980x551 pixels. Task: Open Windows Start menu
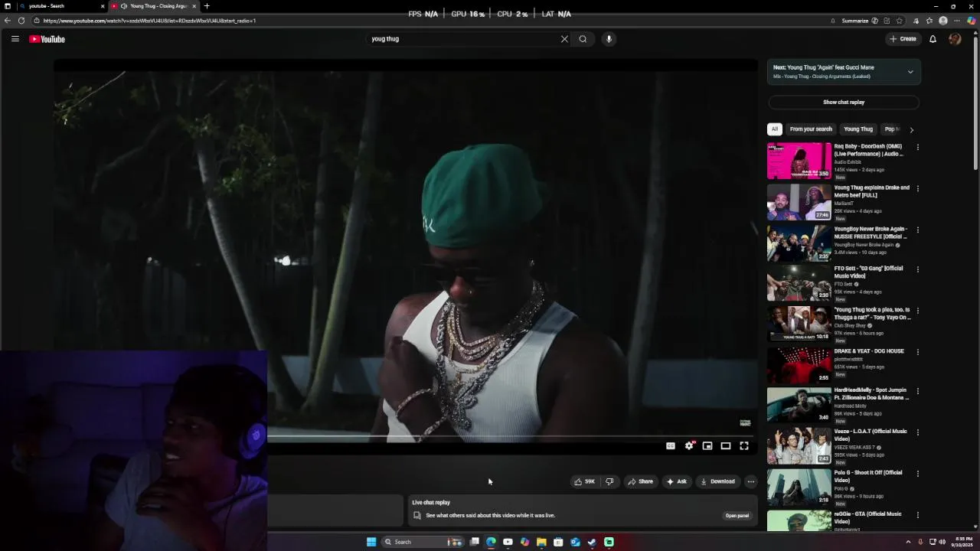coord(371,542)
